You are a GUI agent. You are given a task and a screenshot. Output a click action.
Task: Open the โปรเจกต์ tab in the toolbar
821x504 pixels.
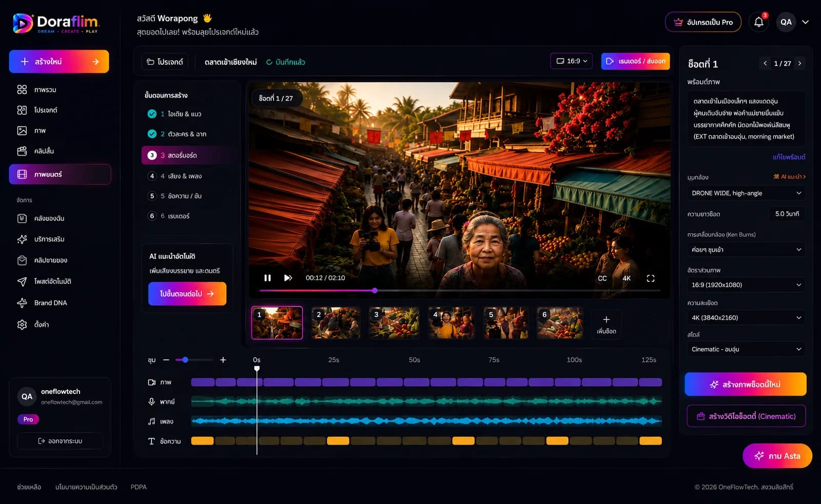[165, 62]
